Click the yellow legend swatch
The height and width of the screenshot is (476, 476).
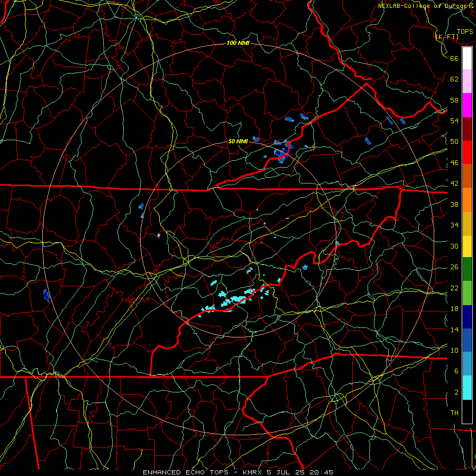pos(467,246)
